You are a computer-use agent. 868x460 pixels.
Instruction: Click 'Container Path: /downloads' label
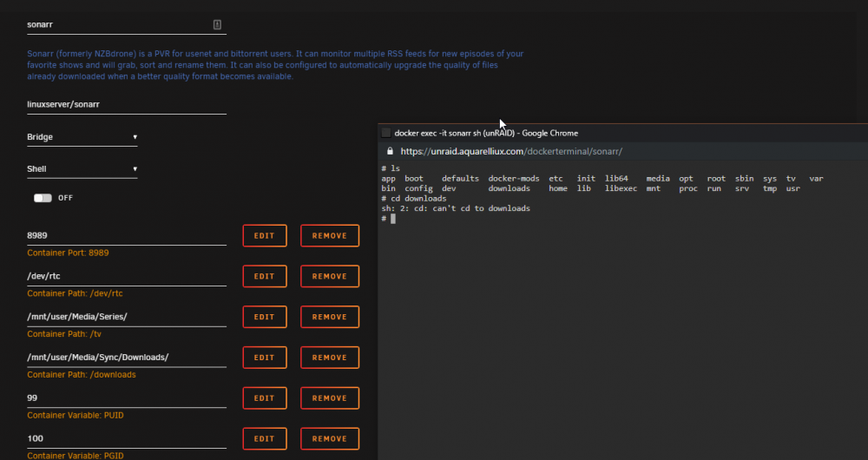[82, 375]
